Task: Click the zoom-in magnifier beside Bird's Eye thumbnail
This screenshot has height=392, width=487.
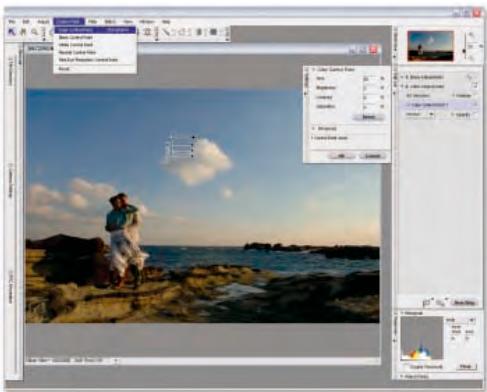Action: click(x=471, y=34)
